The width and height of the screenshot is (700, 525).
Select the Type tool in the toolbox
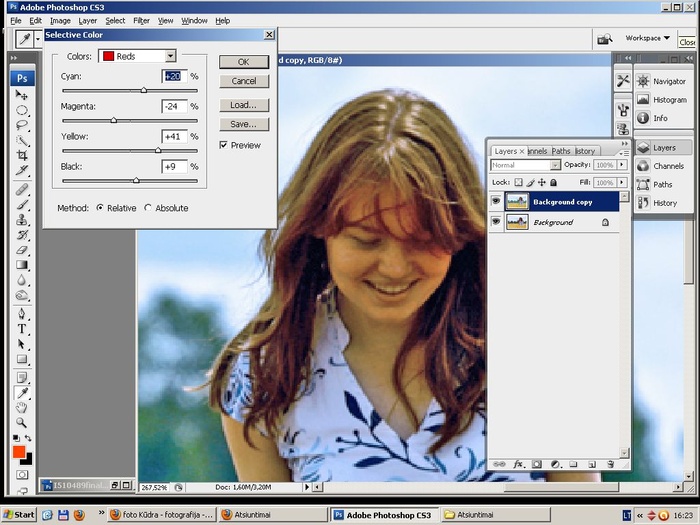tap(22, 329)
